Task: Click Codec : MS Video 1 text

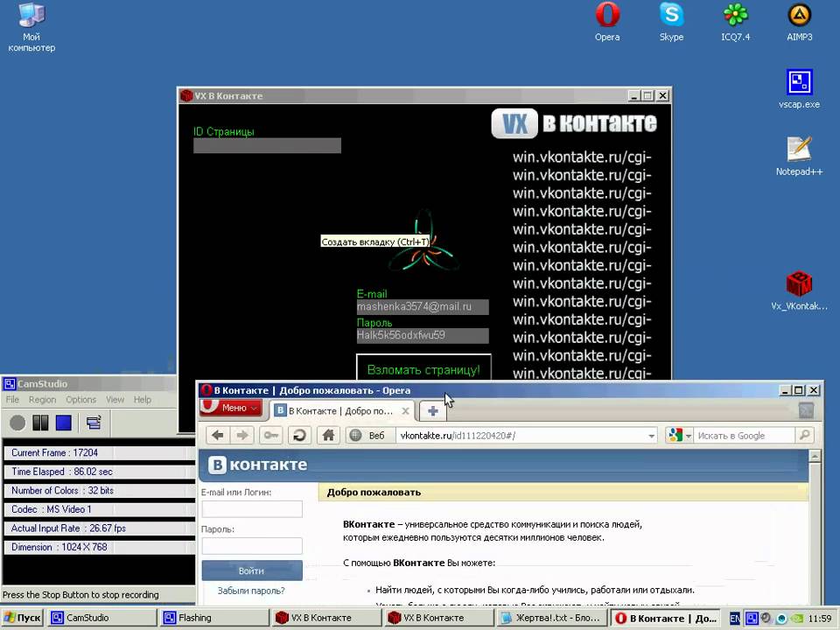Action: tap(52, 509)
